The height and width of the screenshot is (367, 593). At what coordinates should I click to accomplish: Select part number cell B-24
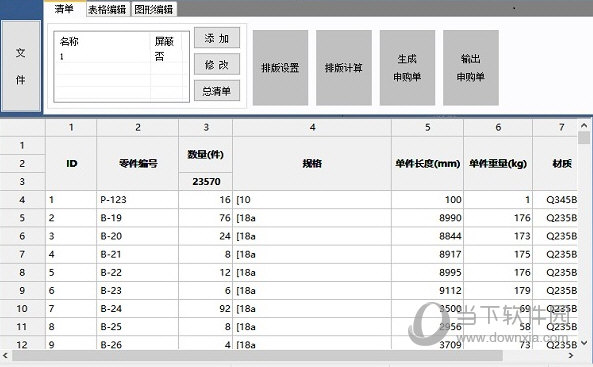coord(138,309)
